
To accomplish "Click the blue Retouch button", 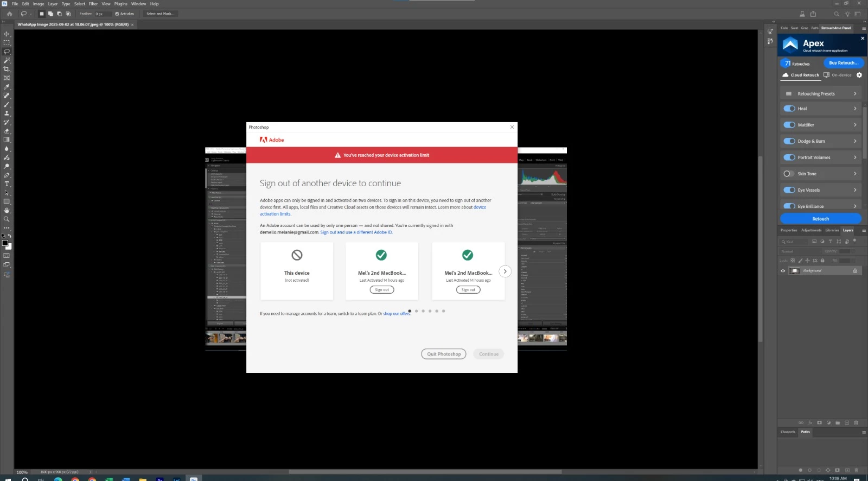I will [821, 219].
